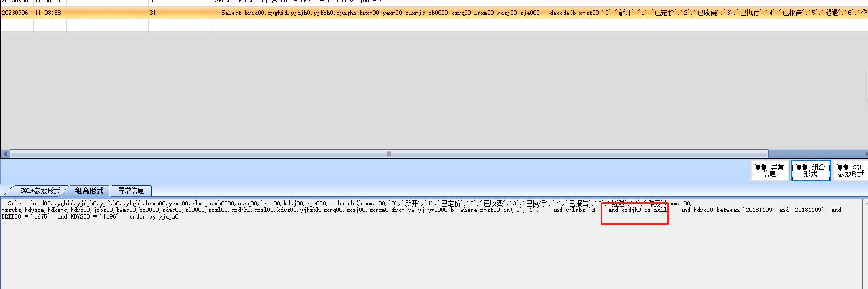Click the SQL text area's scroll-up arrow
This screenshot has height=289, width=868.
click(865, 203)
